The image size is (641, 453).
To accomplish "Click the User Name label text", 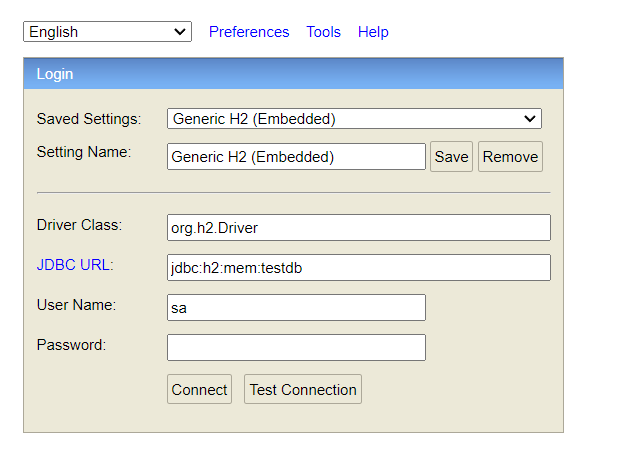I will (76, 305).
